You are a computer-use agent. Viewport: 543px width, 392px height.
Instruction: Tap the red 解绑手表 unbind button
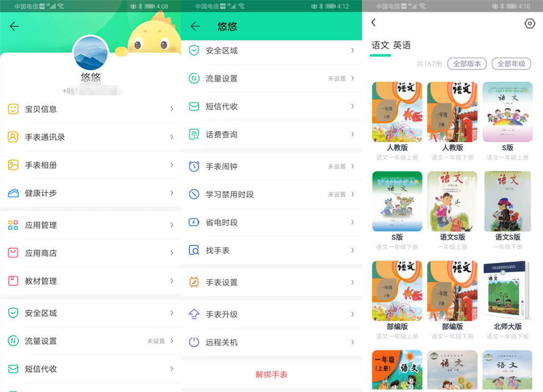[272, 373]
